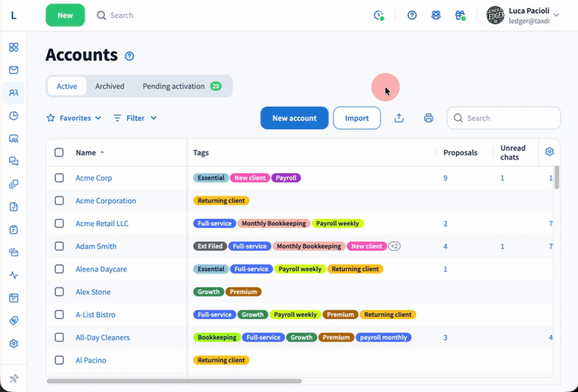This screenshot has width=578, height=392.
Task: Select the Adam Smith row checkbox
Action: 59,246
